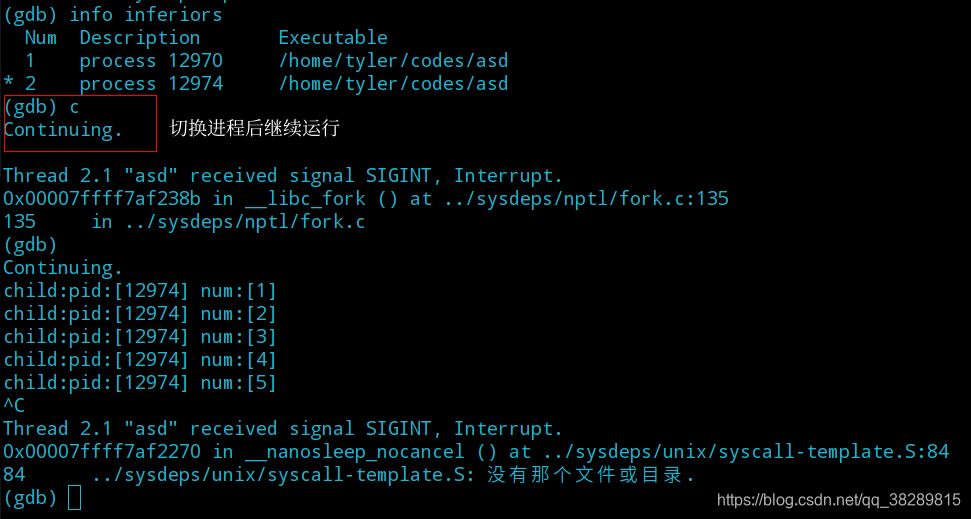Click "Continuing." inside the red box
The width and height of the screenshot is (971, 519).
(x=63, y=130)
